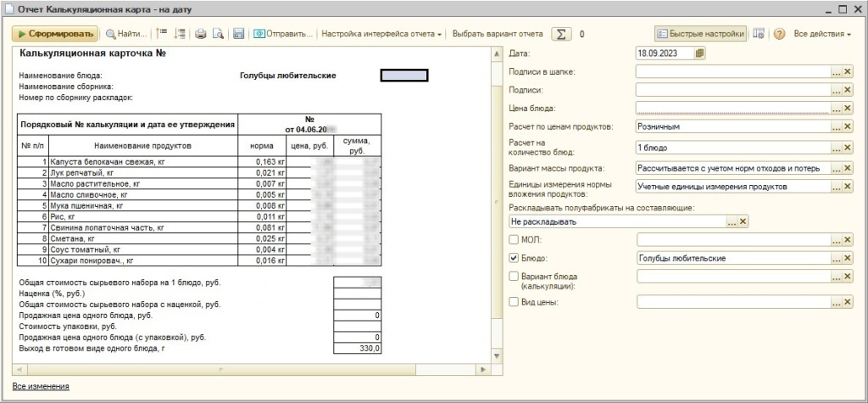
Task: Tick the Вид цены checkbox
Action: coord(513,301)
